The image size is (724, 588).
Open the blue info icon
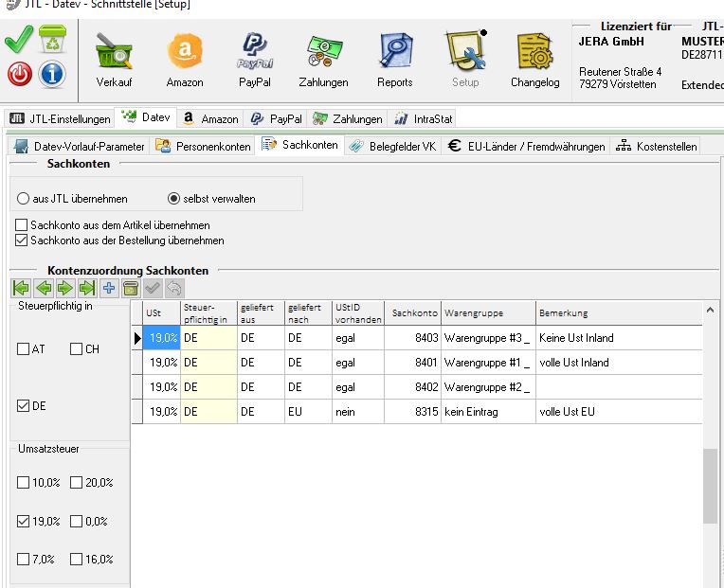point(52,74)
